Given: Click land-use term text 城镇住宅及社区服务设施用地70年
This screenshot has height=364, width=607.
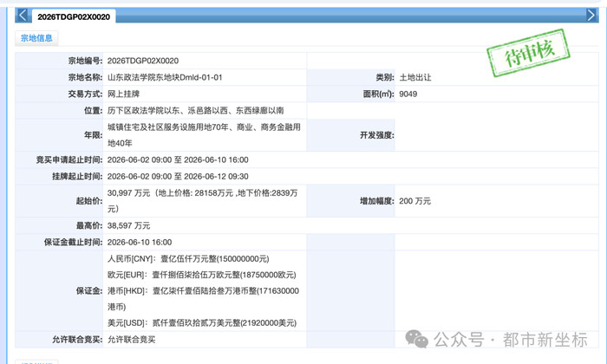Looking at the screenshot, I should click(x=168, y=127).
